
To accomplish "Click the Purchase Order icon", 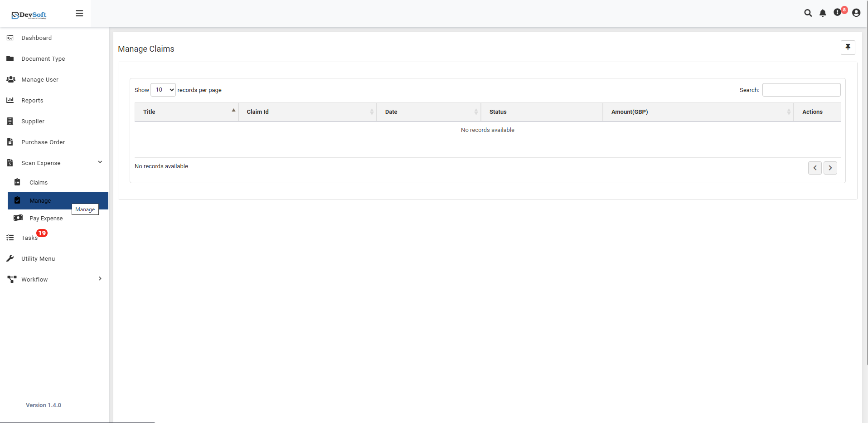I will click(10, 142).
